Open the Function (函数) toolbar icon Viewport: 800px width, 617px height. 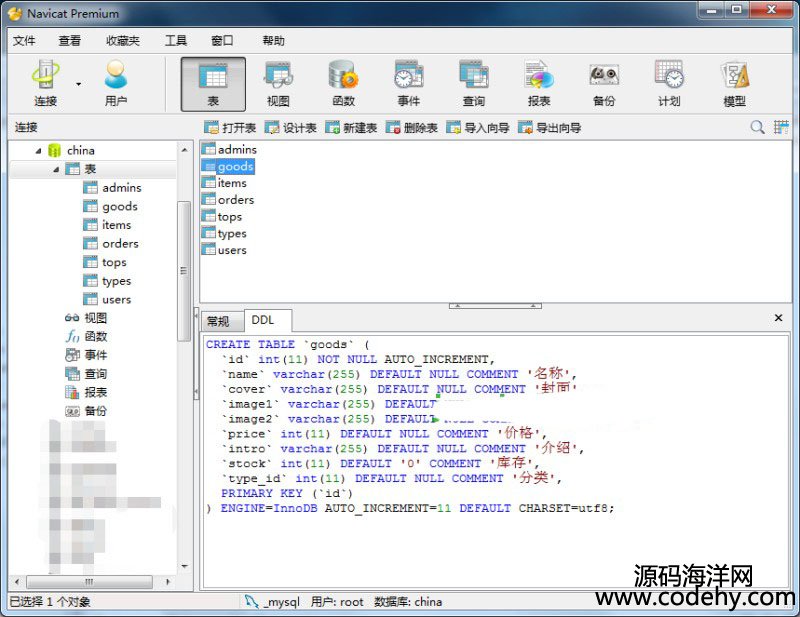pyautogui.click(x=343, y=82)
